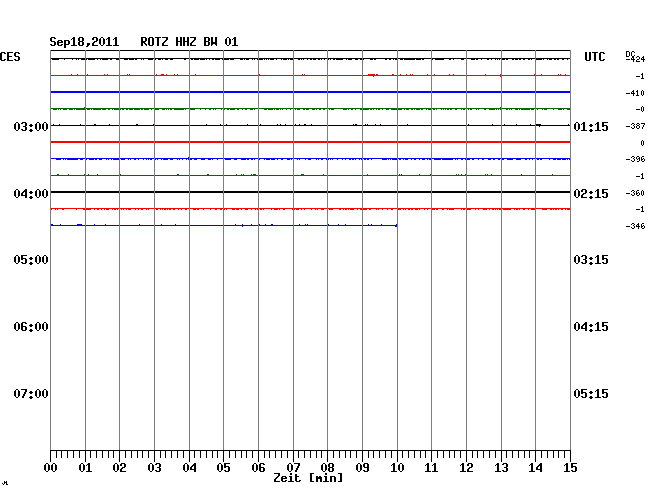Click the "08" minute axis label
This screenshot has height=494, width=650.
coord(327,468)
